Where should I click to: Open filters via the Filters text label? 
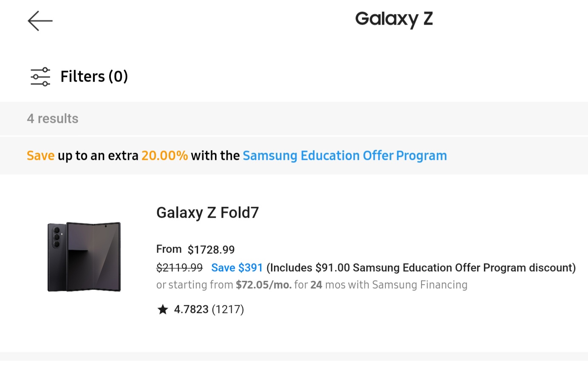[x=94, y=76]
